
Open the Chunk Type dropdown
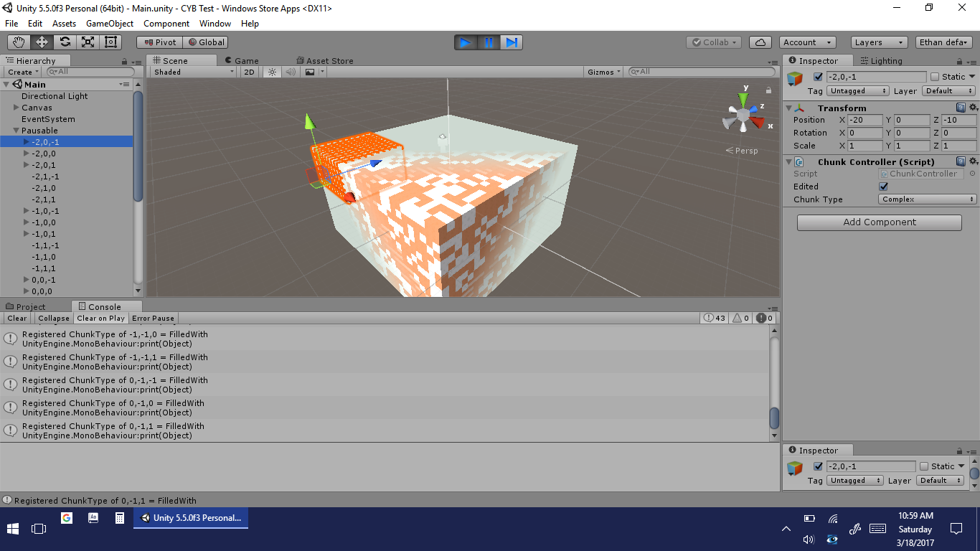(927, 199)
